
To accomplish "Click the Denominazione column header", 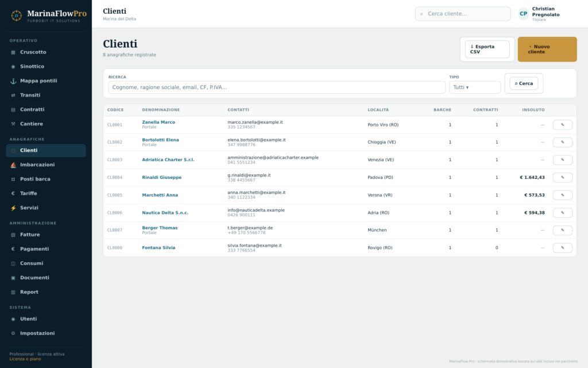I will click(x=161, y=110).
